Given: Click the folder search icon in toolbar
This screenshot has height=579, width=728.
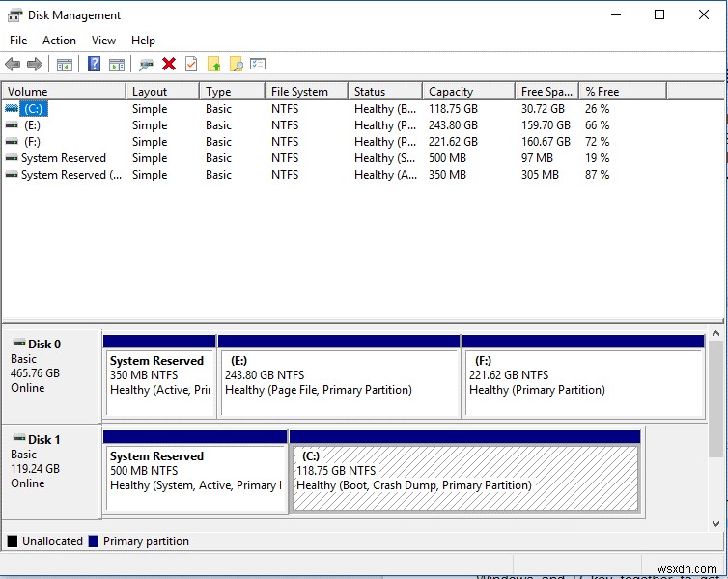Looking at the screenshot, I should pyautogui.click(x=236, y=65).
